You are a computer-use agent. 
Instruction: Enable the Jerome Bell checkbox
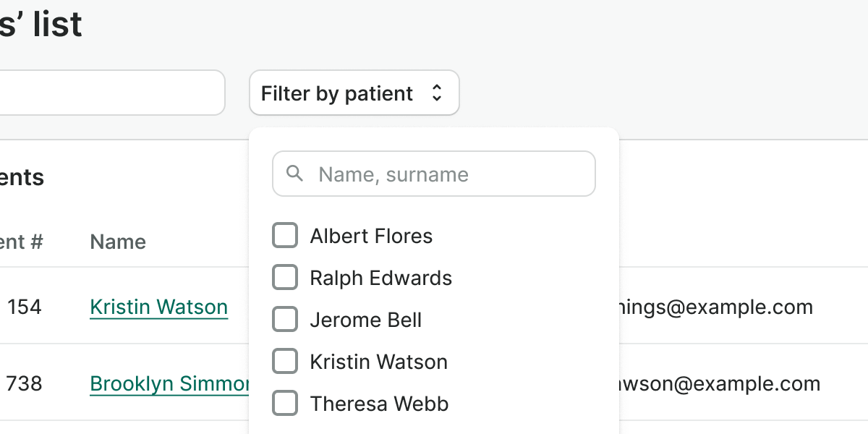tap(285, 320)
